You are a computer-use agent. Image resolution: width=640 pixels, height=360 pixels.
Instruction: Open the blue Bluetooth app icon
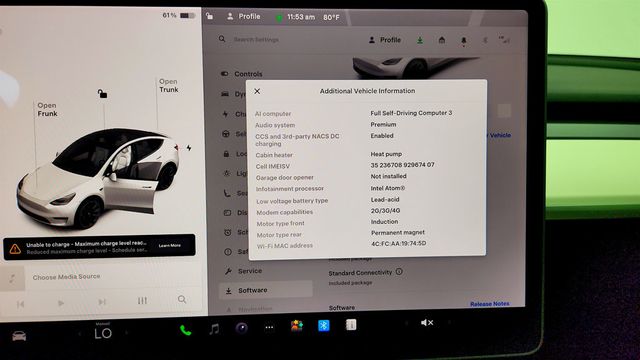[324, 325]
